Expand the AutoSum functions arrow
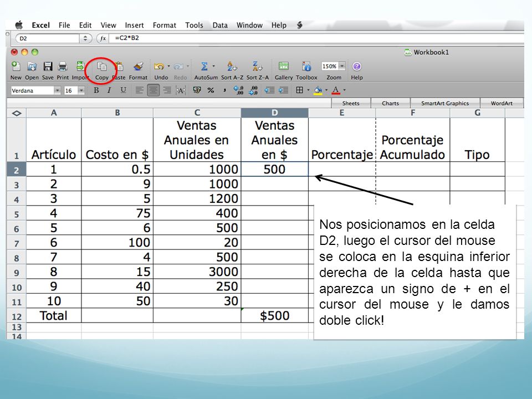This screenshot has height=399, width=532. click(x=214, y=66)
